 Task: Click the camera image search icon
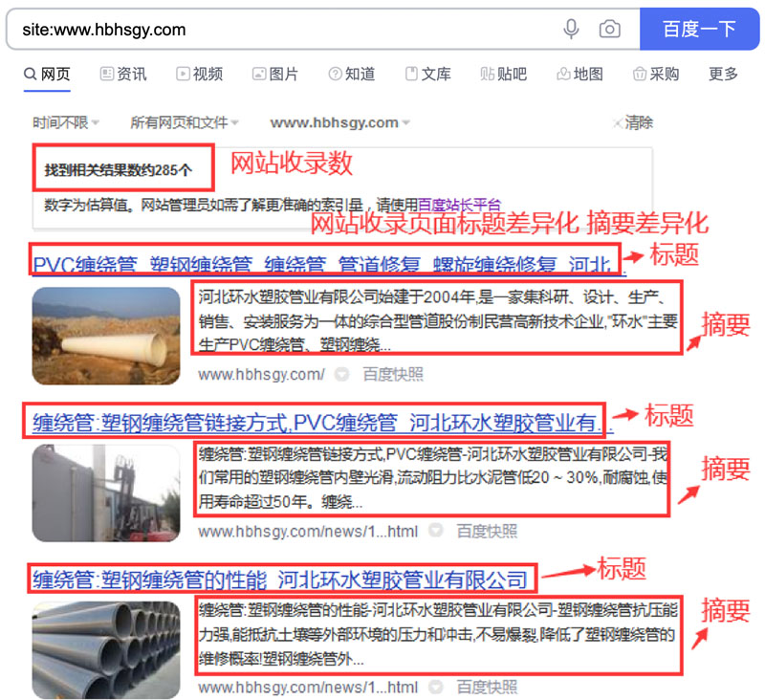609,29
